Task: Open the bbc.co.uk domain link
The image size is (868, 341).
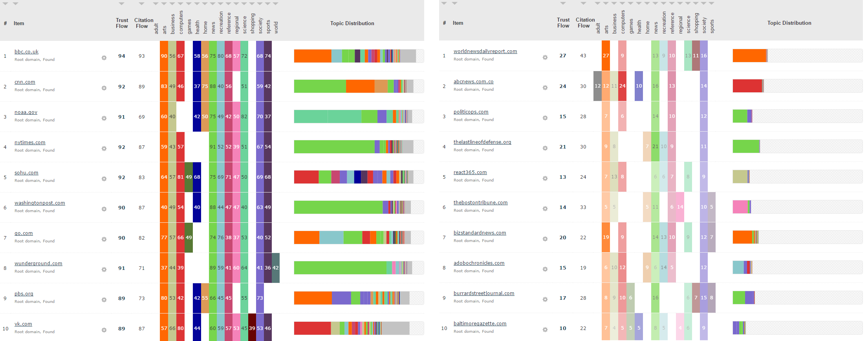Action: pyautogui.click(x=26, y=52)
